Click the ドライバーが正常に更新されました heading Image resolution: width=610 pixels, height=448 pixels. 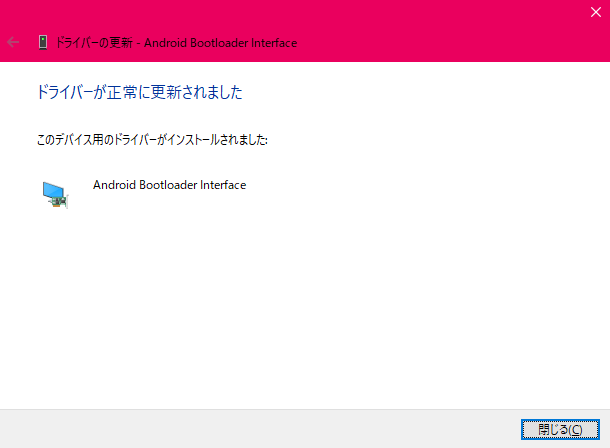tap(140, 92)
